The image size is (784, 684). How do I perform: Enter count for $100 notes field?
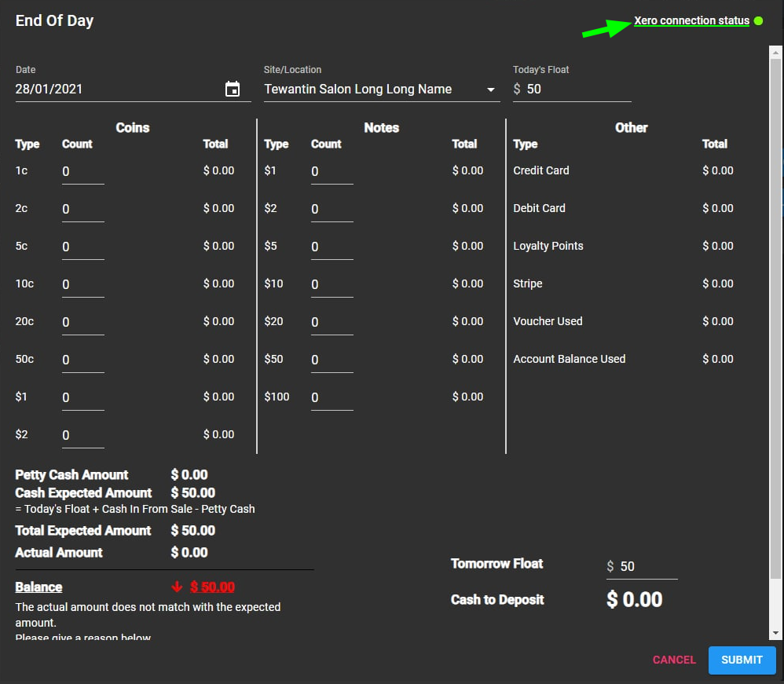pyautogui.click(x=332, y=398)
